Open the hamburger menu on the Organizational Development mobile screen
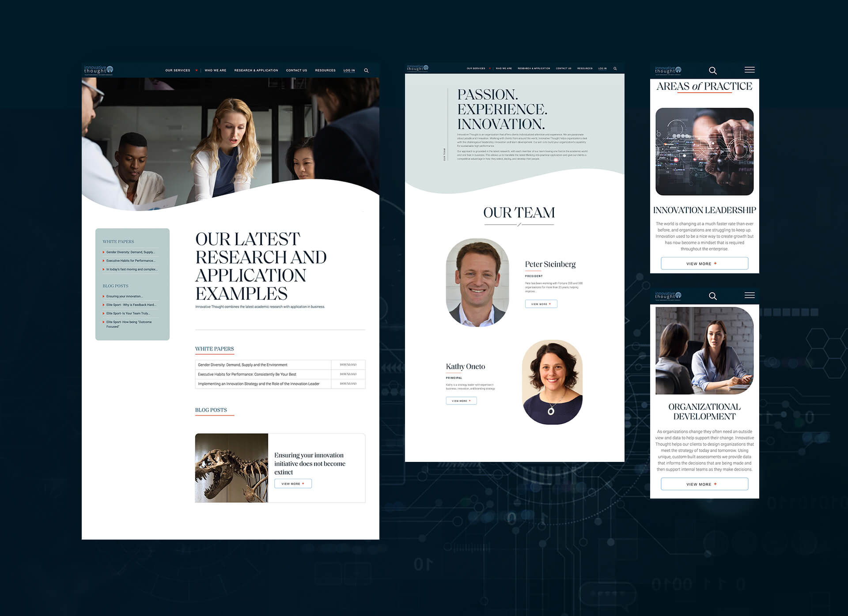The height and width of the screenshot is (616, 848). [750, 296]
